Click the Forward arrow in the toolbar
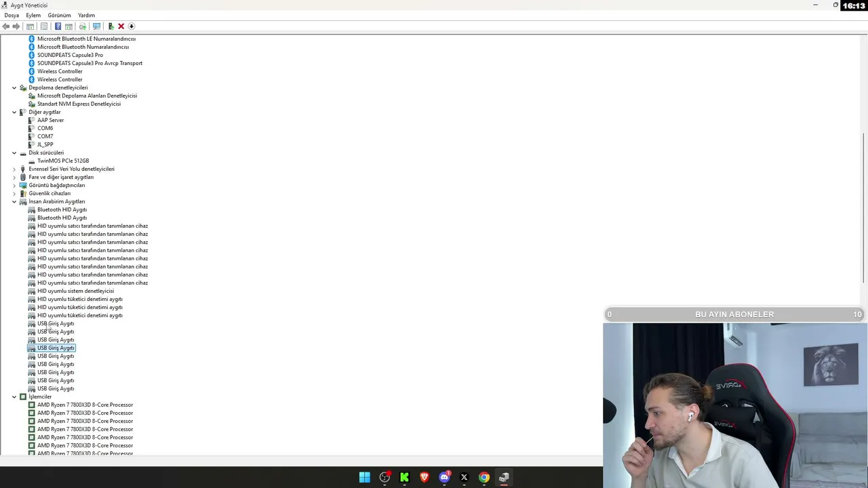Viewport: 868px width, 488px height. 16,26
